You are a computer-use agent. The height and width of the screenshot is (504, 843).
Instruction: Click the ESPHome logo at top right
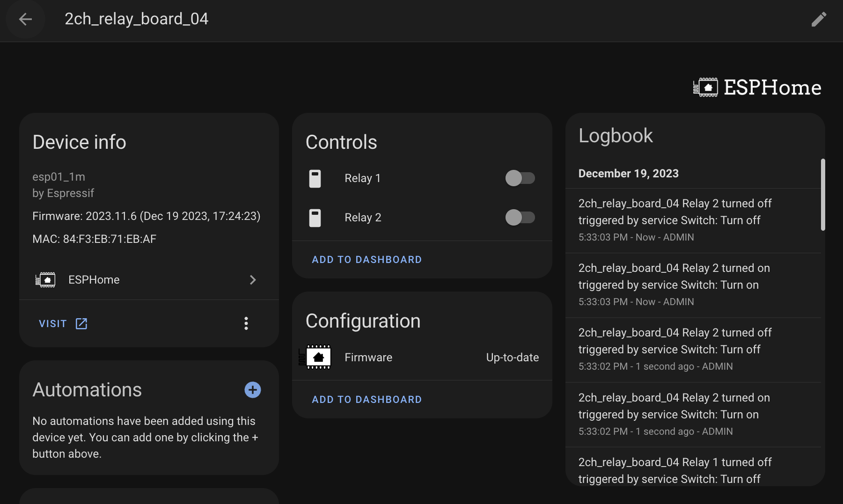point(757,88)
